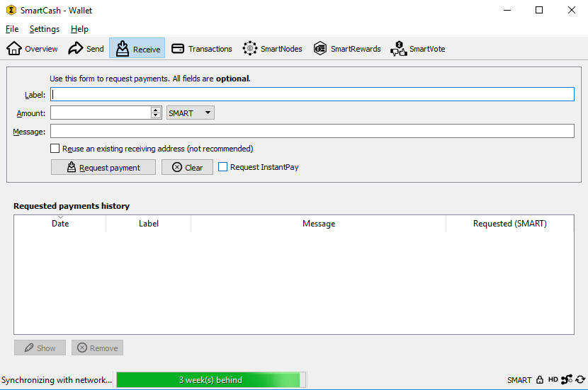
Task: Click the sync progress bar
Action: pos(211,380)
